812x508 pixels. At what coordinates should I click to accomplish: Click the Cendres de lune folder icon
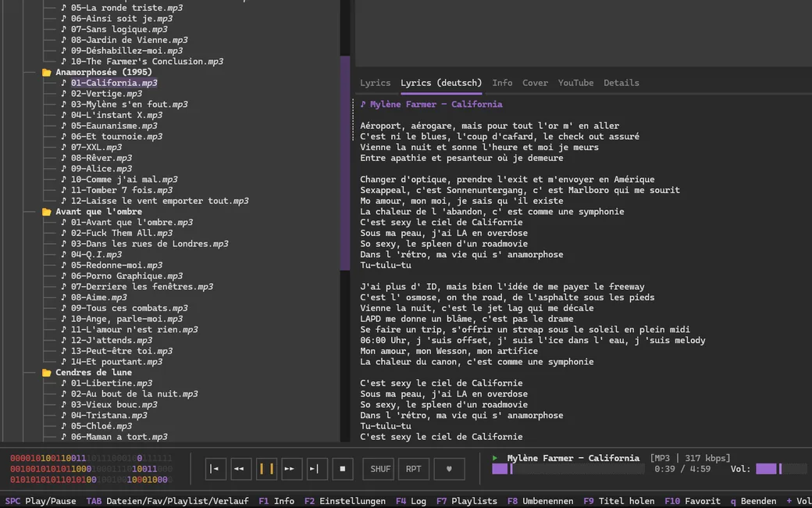pyautogui.click(x=47, y=372)
